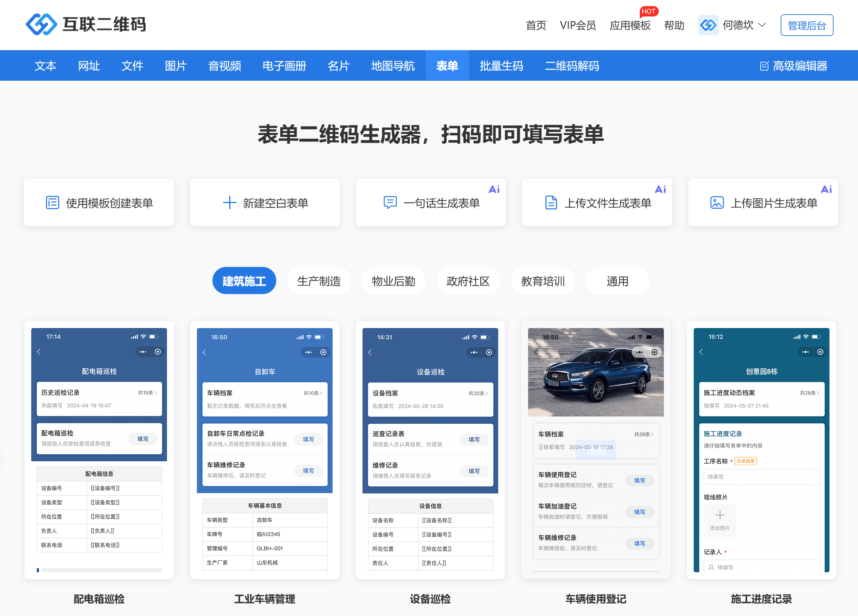Click the 管理后台 button
This screenshot has height=616, width=858.
coord(806,25)
